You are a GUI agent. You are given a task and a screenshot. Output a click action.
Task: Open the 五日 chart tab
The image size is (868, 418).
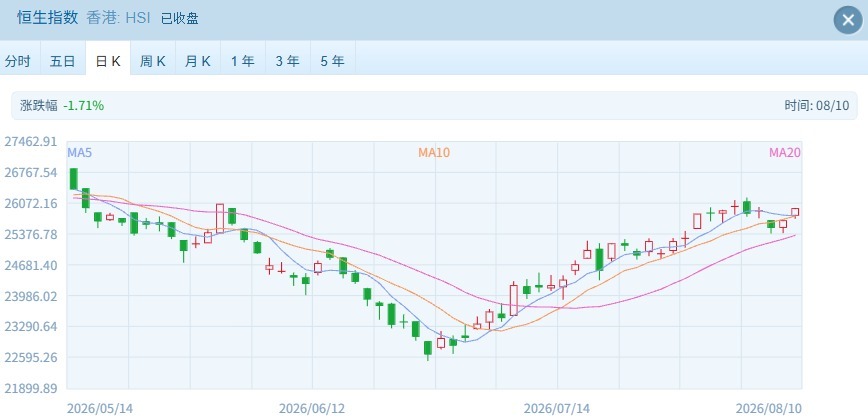(63, 61)
